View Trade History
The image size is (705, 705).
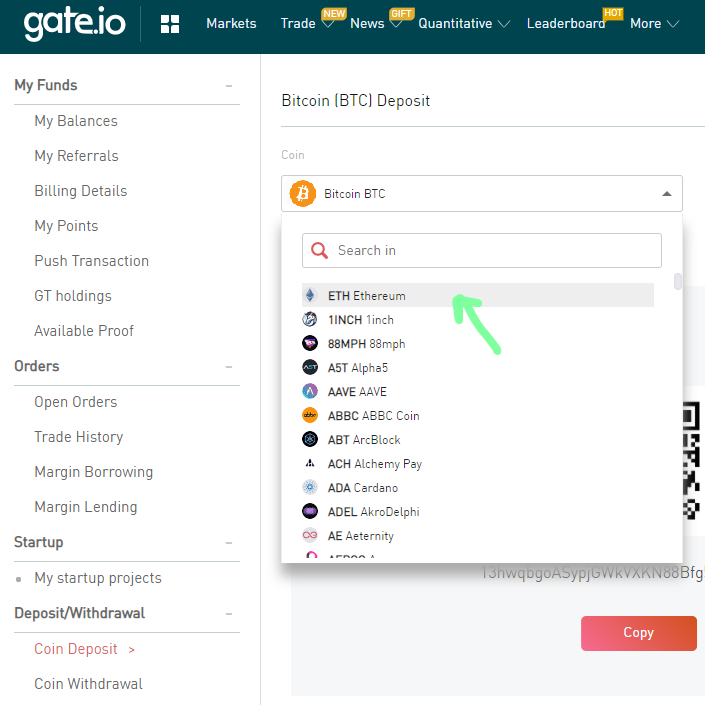pyautogui.click(x=79, y=437)
